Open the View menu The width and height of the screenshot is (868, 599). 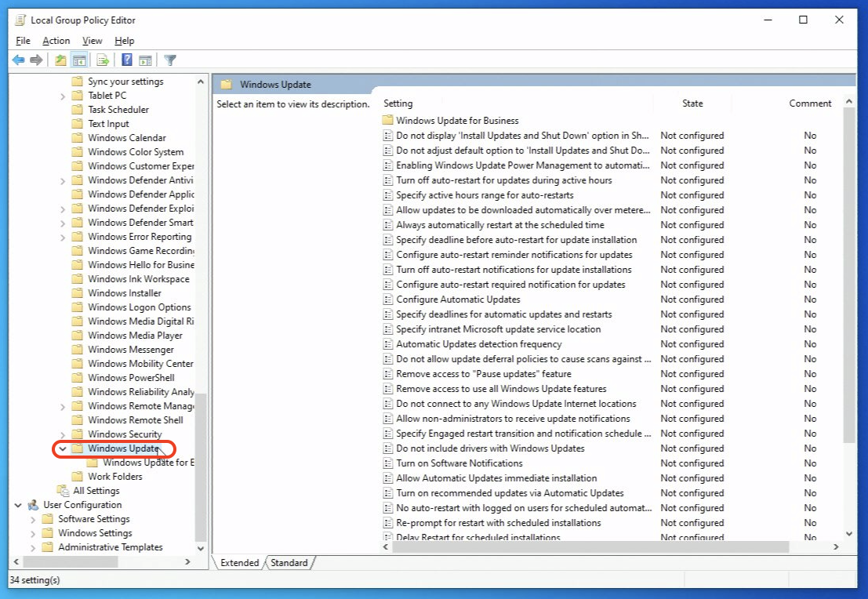[x=93, y=41]
